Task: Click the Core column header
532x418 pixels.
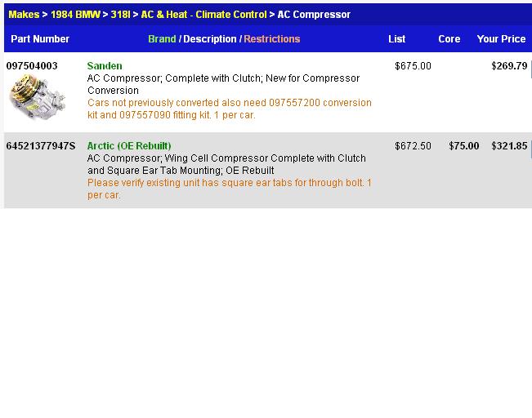Action: point(449,39)
